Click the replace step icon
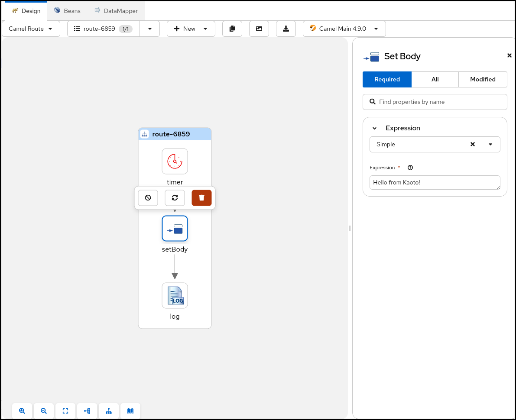The width and height of the screenshot is (516, 420). tap(175, 197)
